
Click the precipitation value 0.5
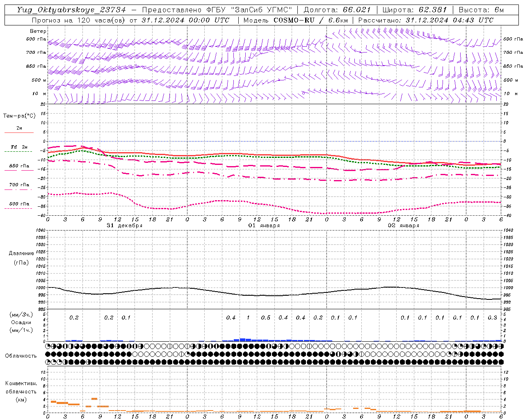tap(266, 317)
